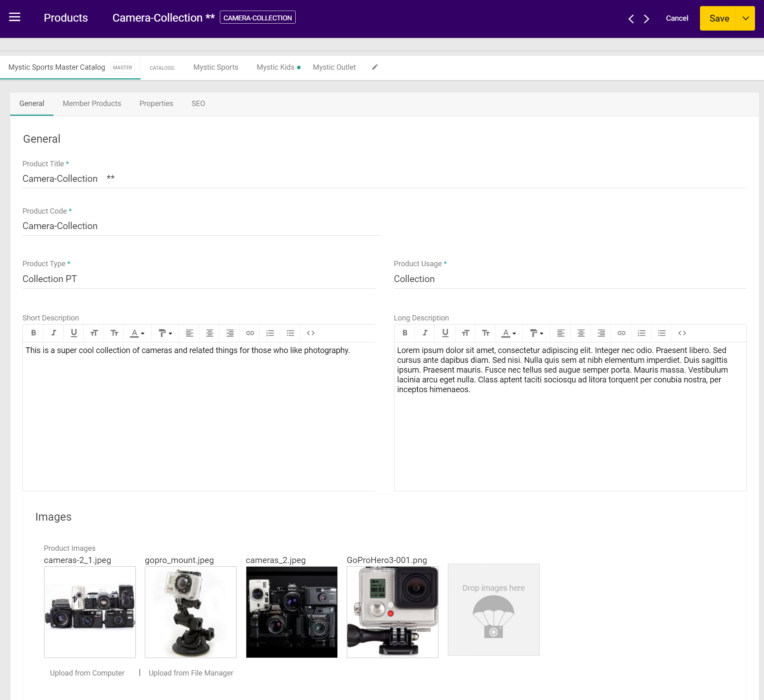This screenshot has width=764, height=700.
Task: Pick a font color for Long Description text
Action: (x=509, y=333)
